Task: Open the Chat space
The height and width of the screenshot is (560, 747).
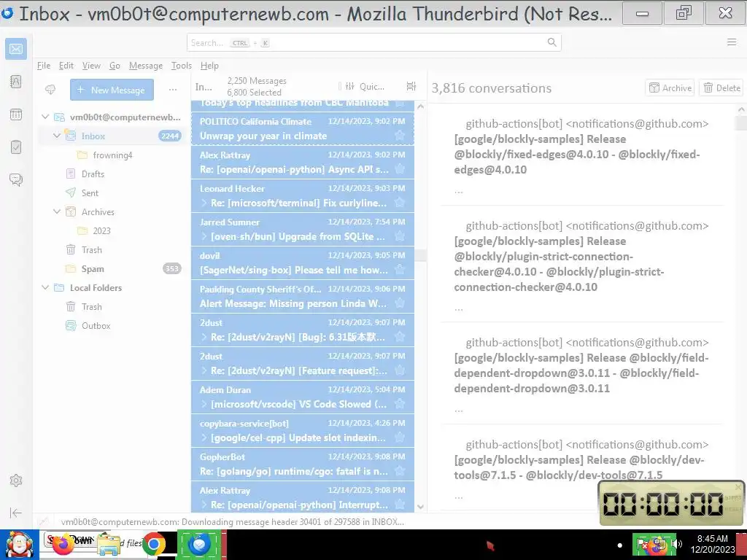Action: coord(16,179)
